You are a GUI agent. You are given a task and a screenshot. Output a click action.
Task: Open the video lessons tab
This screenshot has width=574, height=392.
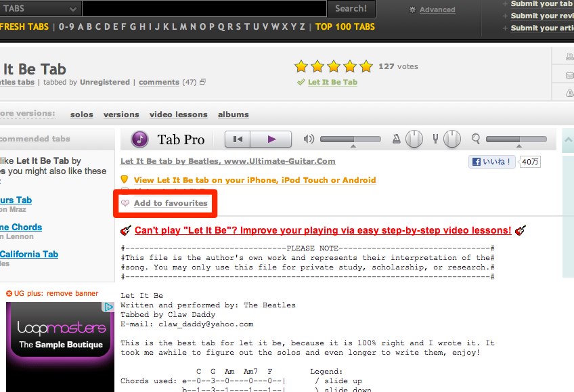pos(174,114)
